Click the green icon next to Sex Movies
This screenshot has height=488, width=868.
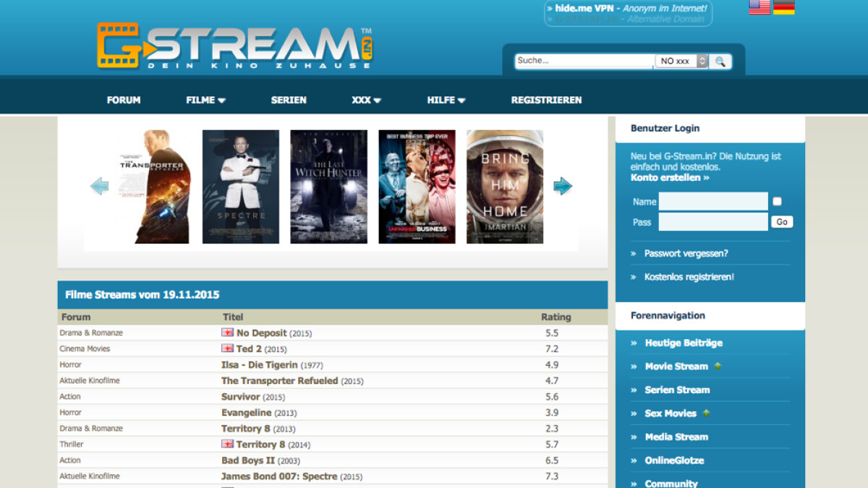(x=705, y=413)
